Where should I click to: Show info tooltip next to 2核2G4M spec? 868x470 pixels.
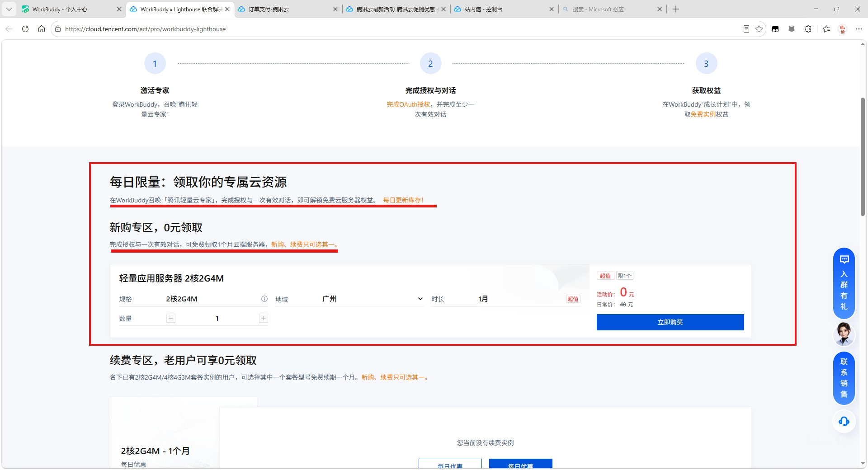point(264,299)
